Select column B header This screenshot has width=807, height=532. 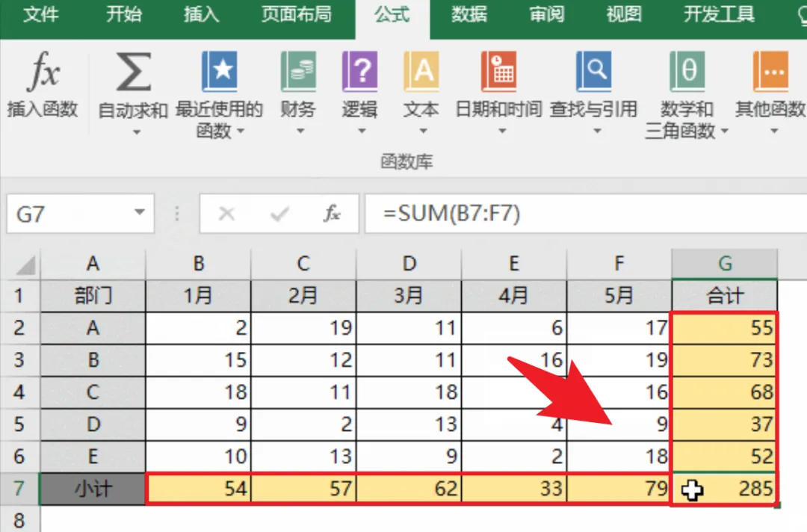tap(199, 264)
